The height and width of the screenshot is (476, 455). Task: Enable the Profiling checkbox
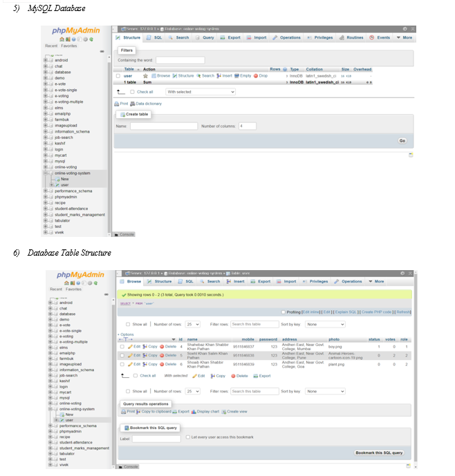pyautogui.click(x=284, y=312)
